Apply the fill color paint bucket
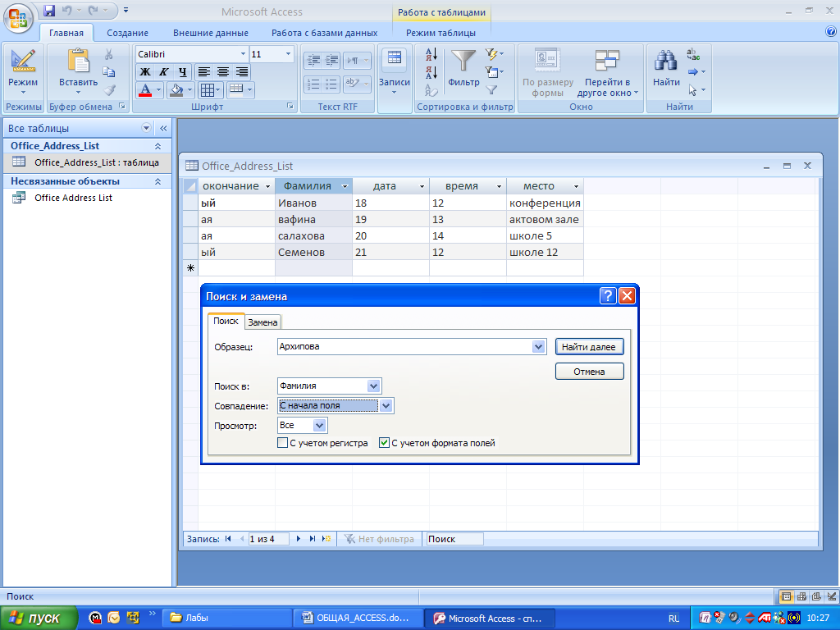The image size is (840, 630). click(176, 89)
